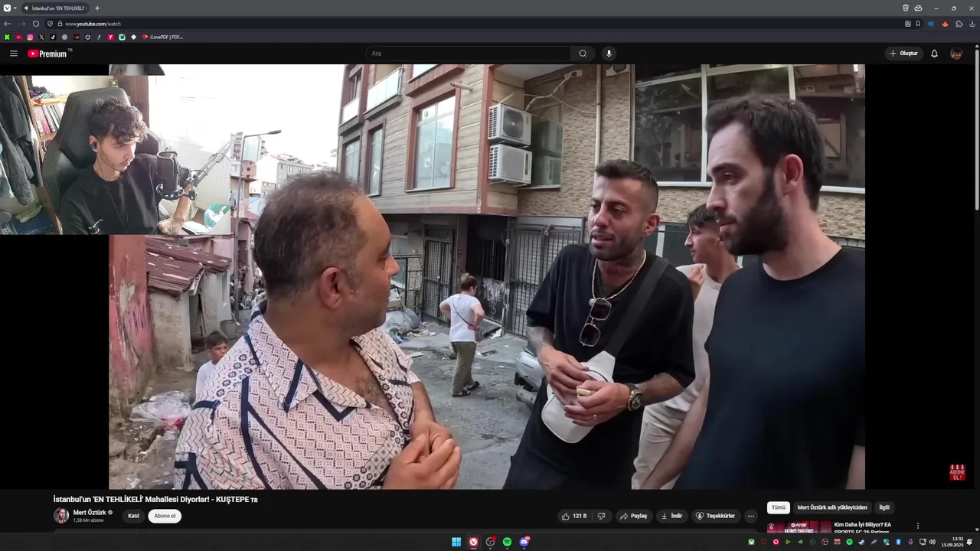Viewport: 980px width, 551px height.
Task: Subscribe with Abone ol button
Action: coord(165,516)
